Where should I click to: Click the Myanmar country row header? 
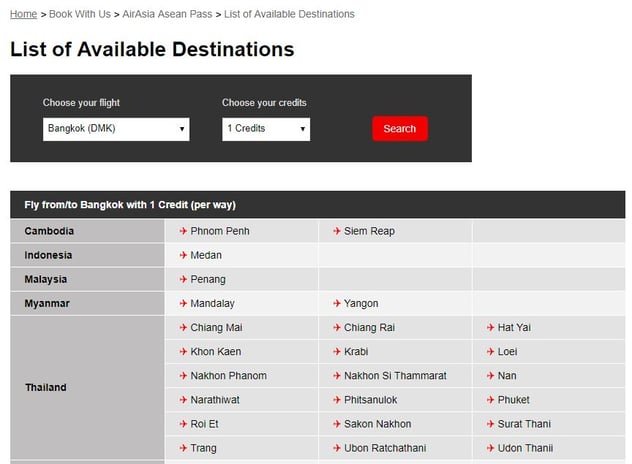(x=87, y=303)
